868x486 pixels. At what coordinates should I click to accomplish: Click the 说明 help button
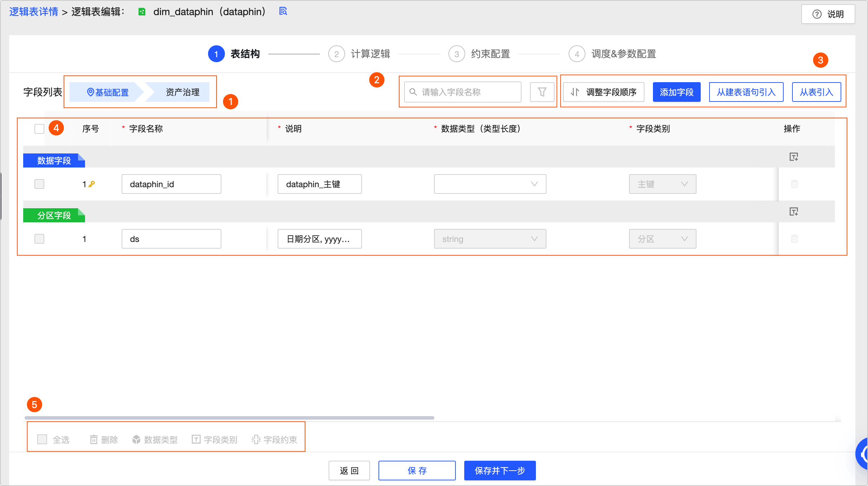pyautogui.click(x=828, y=14)
